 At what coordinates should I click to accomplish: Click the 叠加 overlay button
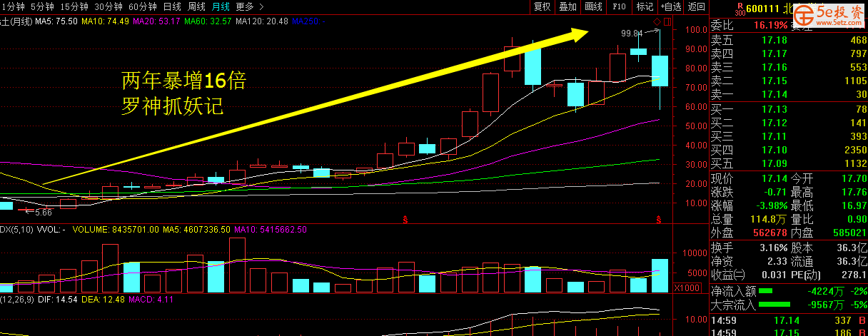pos(568,6)
